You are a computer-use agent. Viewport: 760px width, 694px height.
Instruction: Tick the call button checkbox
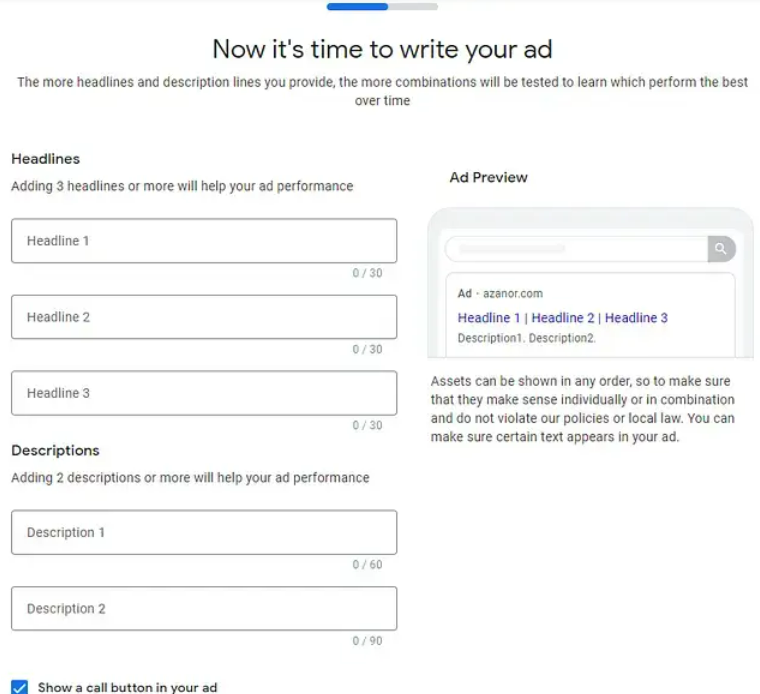(19, 687)
